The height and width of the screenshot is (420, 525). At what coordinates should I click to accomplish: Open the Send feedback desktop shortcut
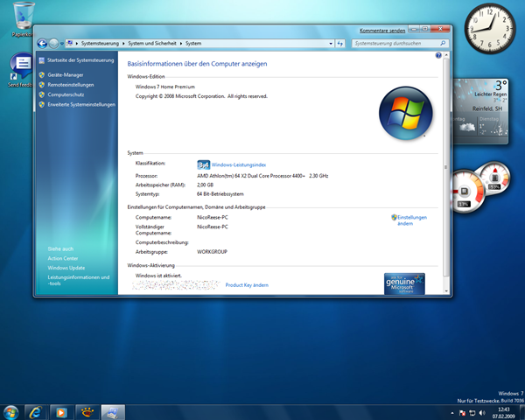[x=21, y=70]
